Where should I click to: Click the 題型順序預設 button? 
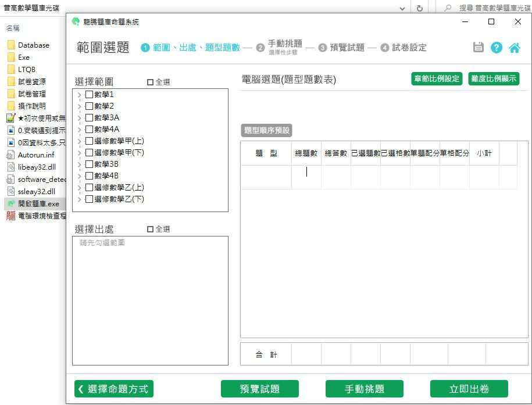pyautogui.click(x=267, y=130)
